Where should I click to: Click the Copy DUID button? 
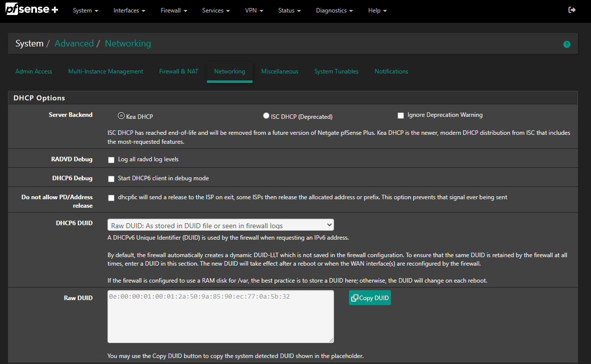click(370, 298)
